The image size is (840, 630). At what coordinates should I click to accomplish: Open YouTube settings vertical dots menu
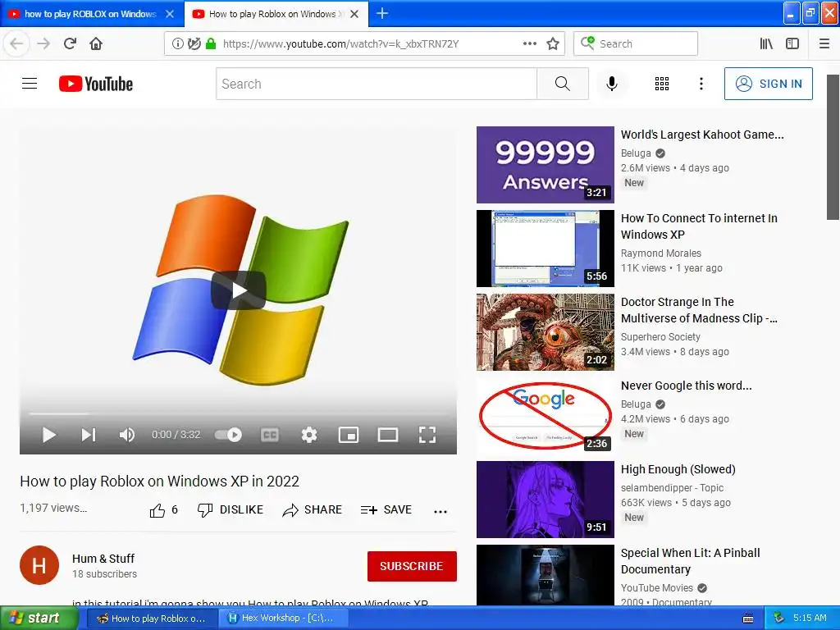701,84
